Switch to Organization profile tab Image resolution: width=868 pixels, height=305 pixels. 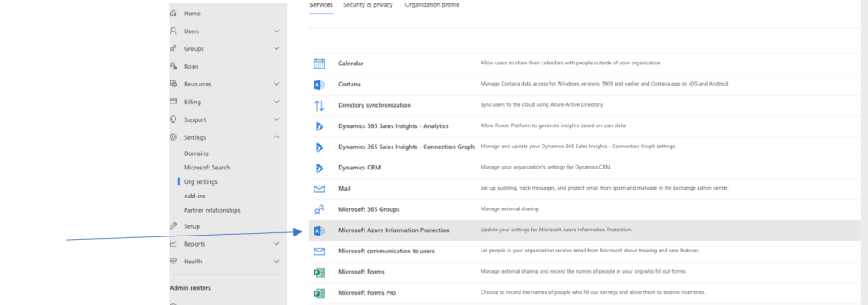(431, 5)
